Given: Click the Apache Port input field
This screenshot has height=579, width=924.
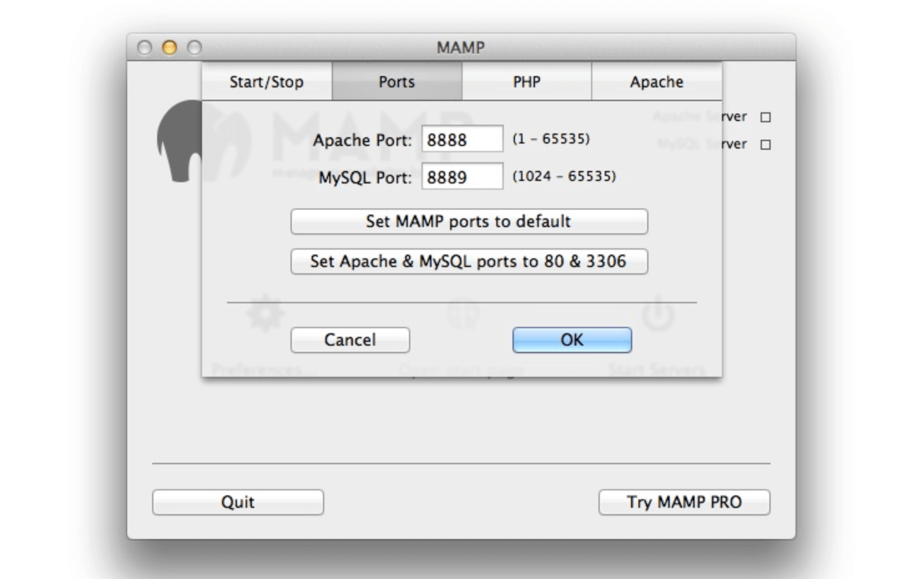Looking at the screenshot, I should click(x=462, y=139).
